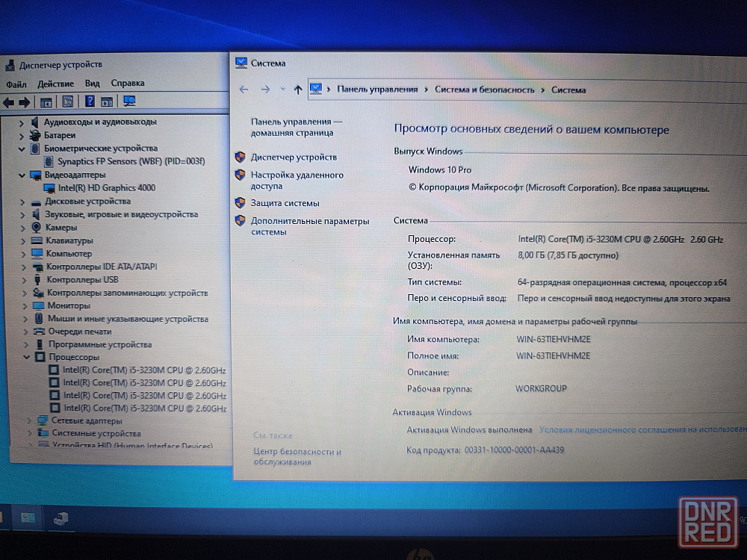Click the Properties toolbar icon in Device Manager
The width and height of the screenshot is (747, 560).
pyautogui.click(x=67, y=102)
